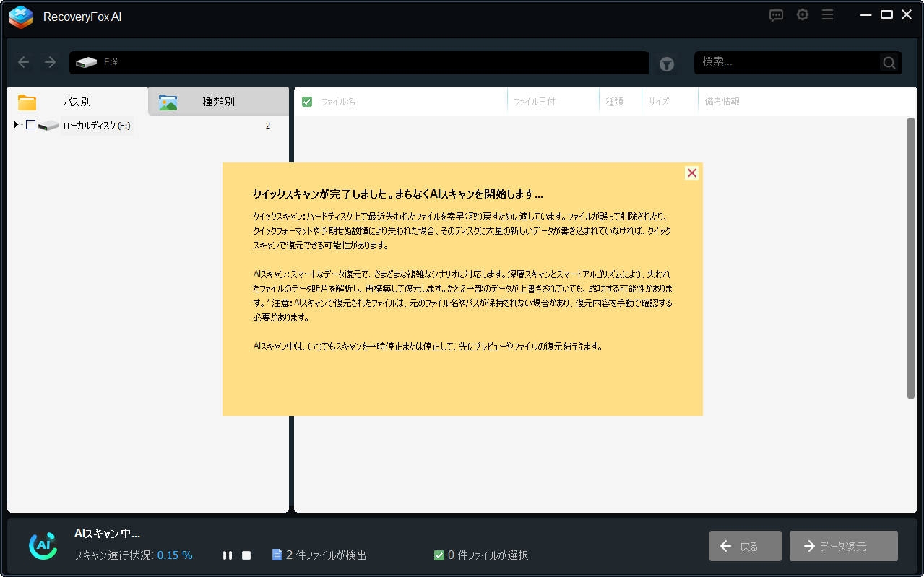924x577 pixels.
Task: Switch to the パス別 tab
Action: click(x=77, y=102)
